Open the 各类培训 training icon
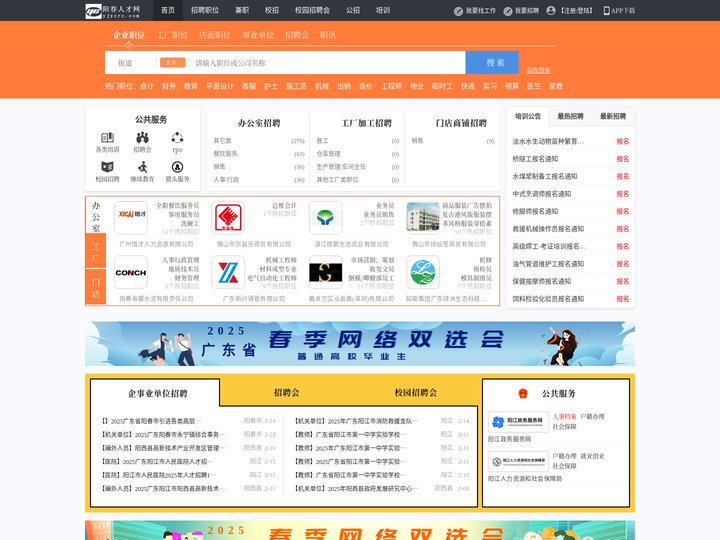Viewport: 720px width, 540px height. click(107, 137)
